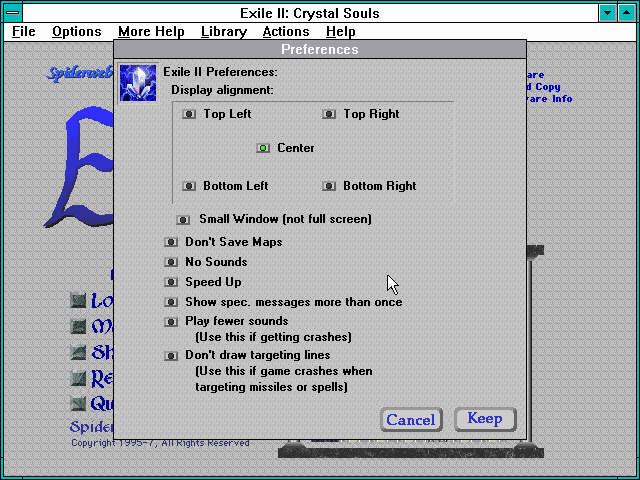Click the Spiderweb logo text behind the dialog
This screenshot has width=640, height=480.
(x=80, y=73)
